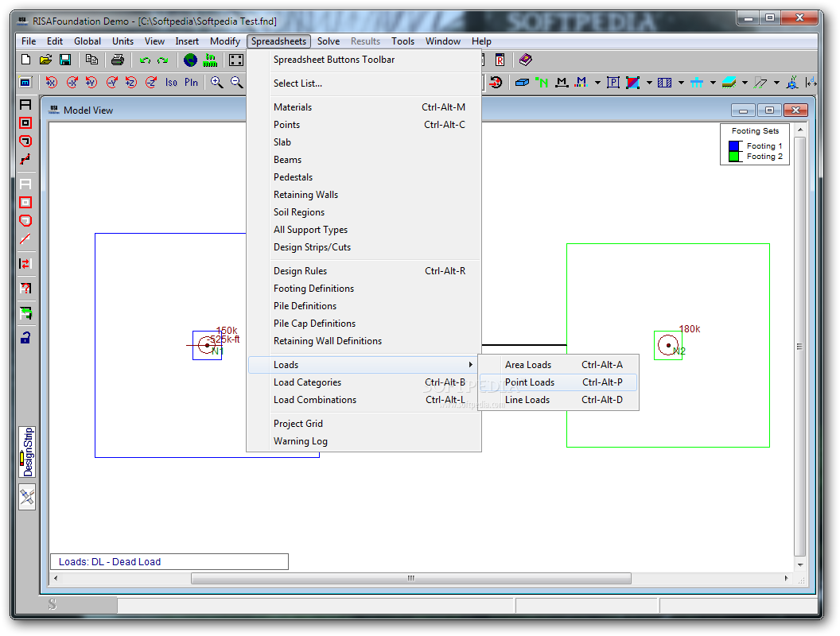Viewport: 840px width, 636px height.
Task: Choose Area Loads in the submenu
Action: [558, 365]
